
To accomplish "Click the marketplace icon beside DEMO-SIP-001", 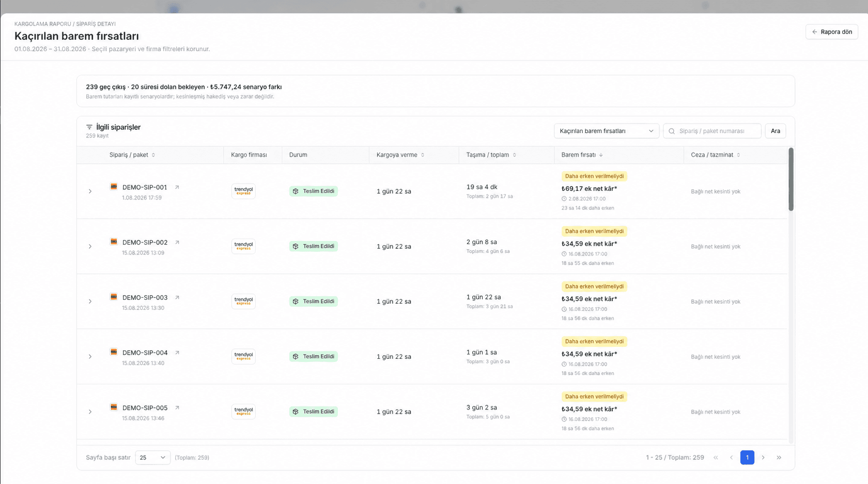I will [114, 187].
